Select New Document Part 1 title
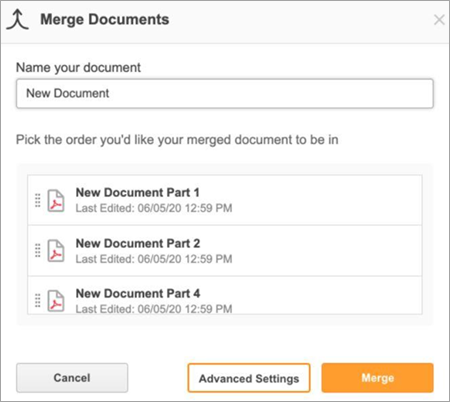Screen dimensions: 450x402 point(137,192)
